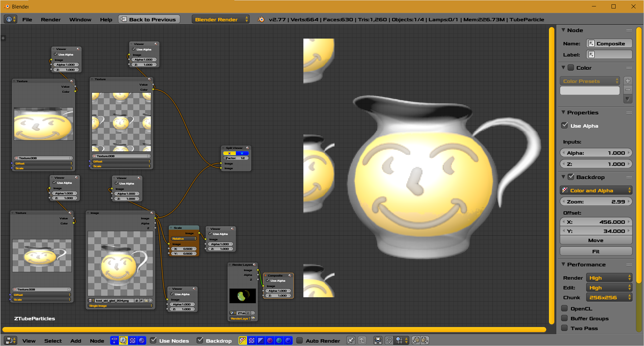Show Color and Alpha backdrop channels icon
Image resolution: width=644 pixels, height=346 pixels.
click(x=243, y=341)
